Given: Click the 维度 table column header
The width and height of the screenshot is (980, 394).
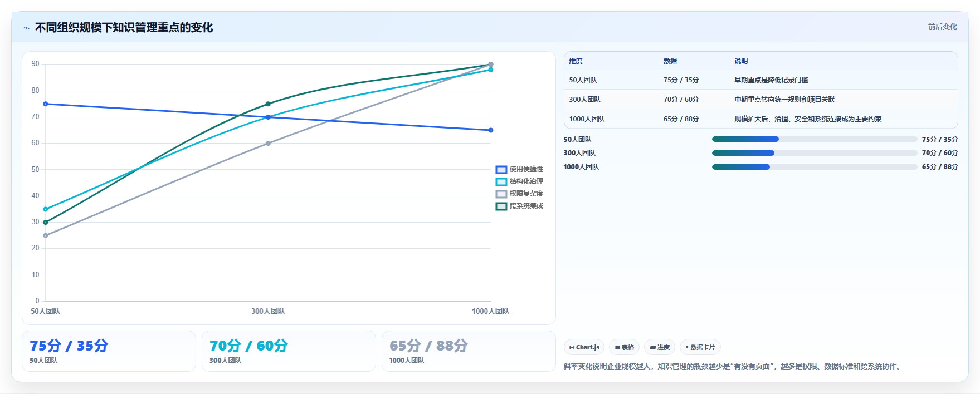Looking at the screenshot, I should click(576, 61).
